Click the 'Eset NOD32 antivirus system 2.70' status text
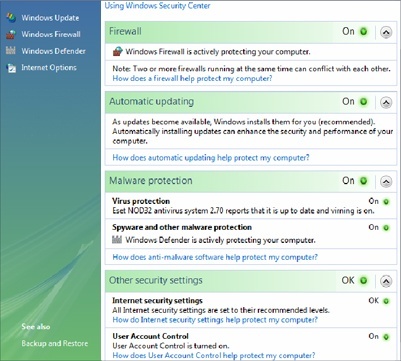Screen dimensions: 401x361 tap(243, 211)
